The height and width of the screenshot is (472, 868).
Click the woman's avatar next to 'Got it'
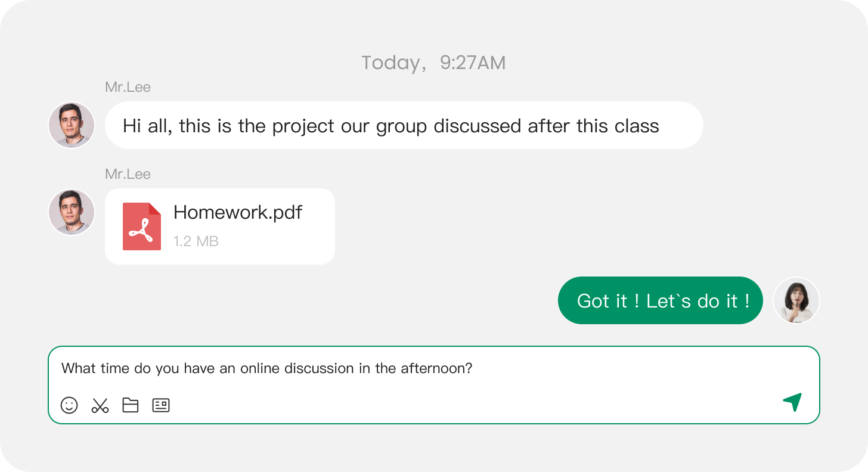(796, 300)
